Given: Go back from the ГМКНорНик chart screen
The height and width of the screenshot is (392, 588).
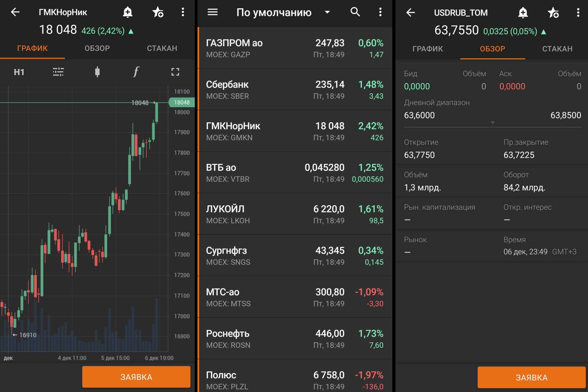Looking at the screenshot, I should point(15,12).
